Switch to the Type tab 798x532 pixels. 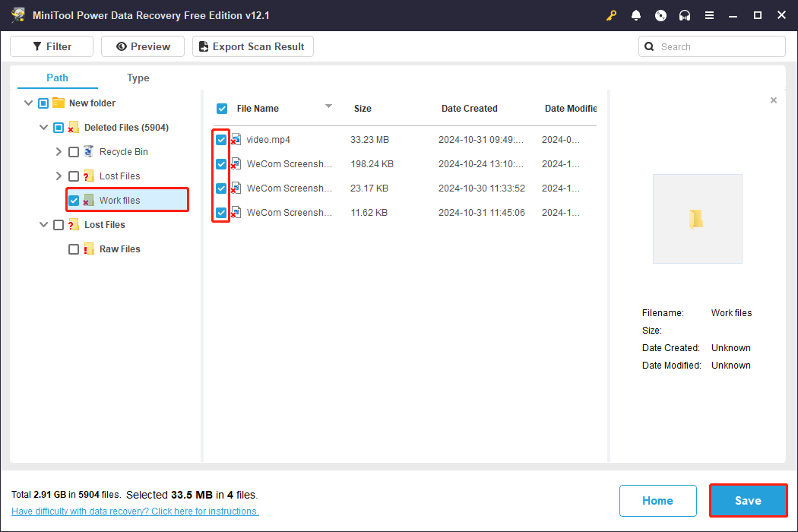[138, 78]
